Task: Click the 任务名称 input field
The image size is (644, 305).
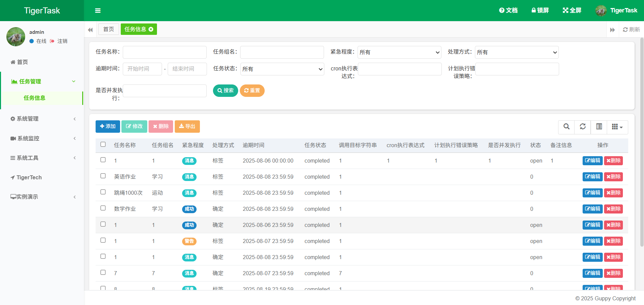Action: click(x=164, y=52)
